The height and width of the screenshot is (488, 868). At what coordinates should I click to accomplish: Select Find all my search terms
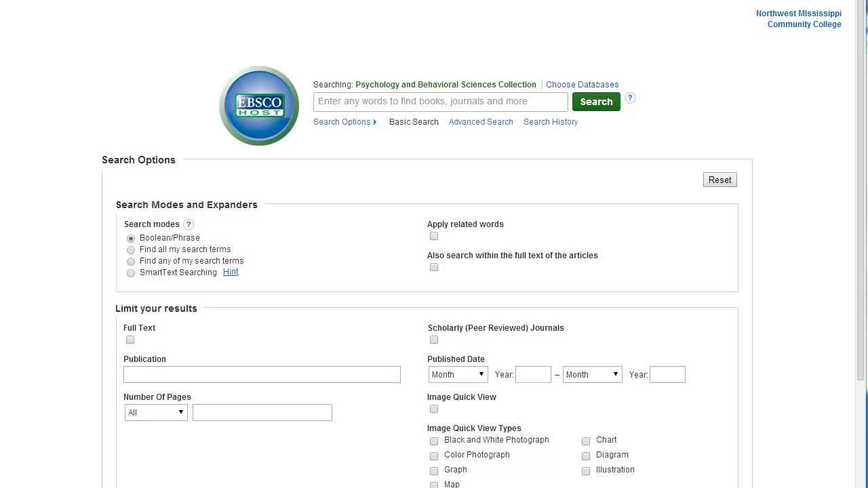(x=131, y=250)
